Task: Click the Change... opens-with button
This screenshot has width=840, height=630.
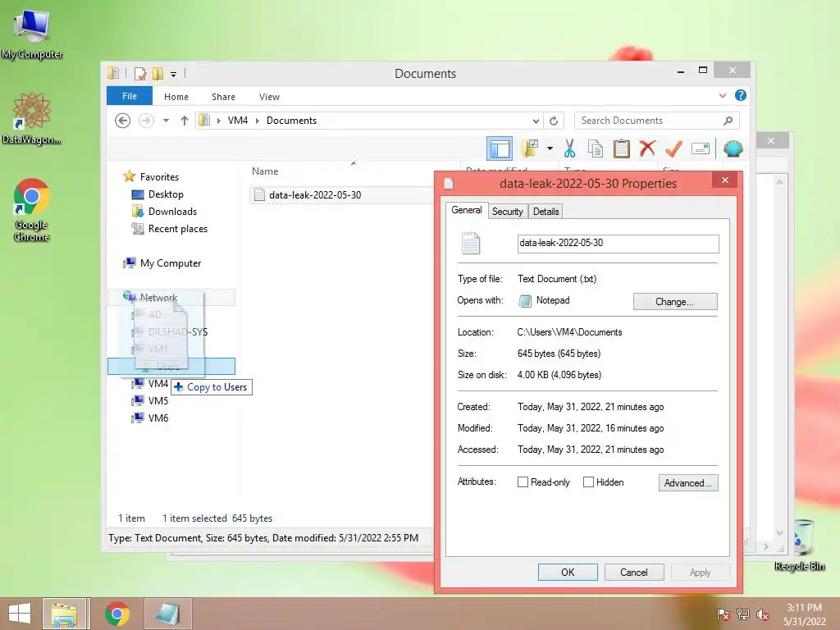Action: point(675,302)
